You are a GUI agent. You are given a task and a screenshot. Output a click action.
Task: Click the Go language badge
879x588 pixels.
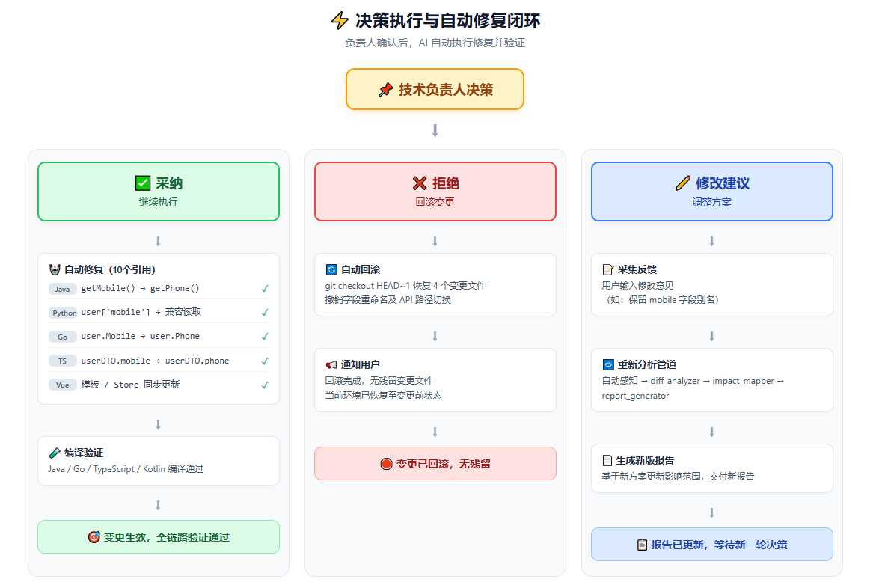pyautogui.click(x=63, y=337)
